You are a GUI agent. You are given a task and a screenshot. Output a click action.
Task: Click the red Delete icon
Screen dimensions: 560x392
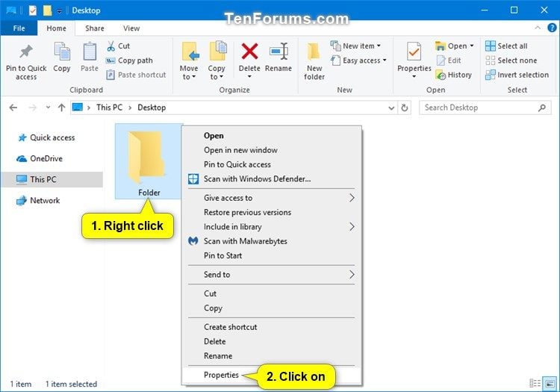click(x=249, y=52)
